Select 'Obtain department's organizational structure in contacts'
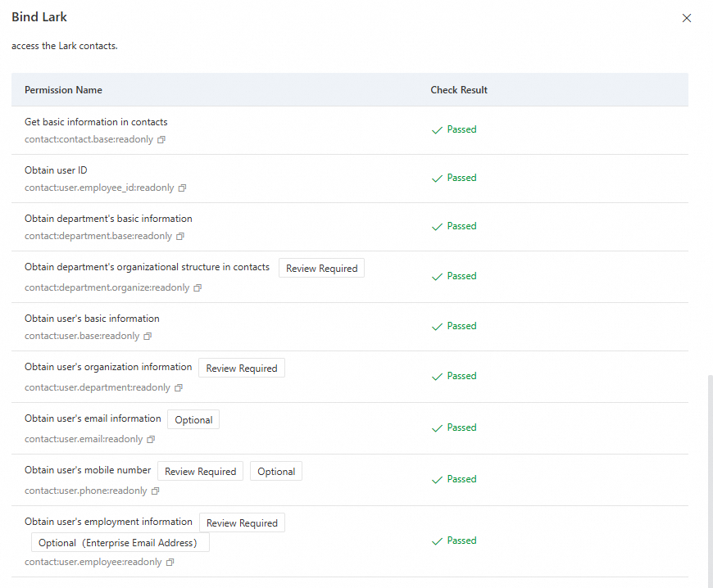 pyautogui.click(x=147, y=267)
